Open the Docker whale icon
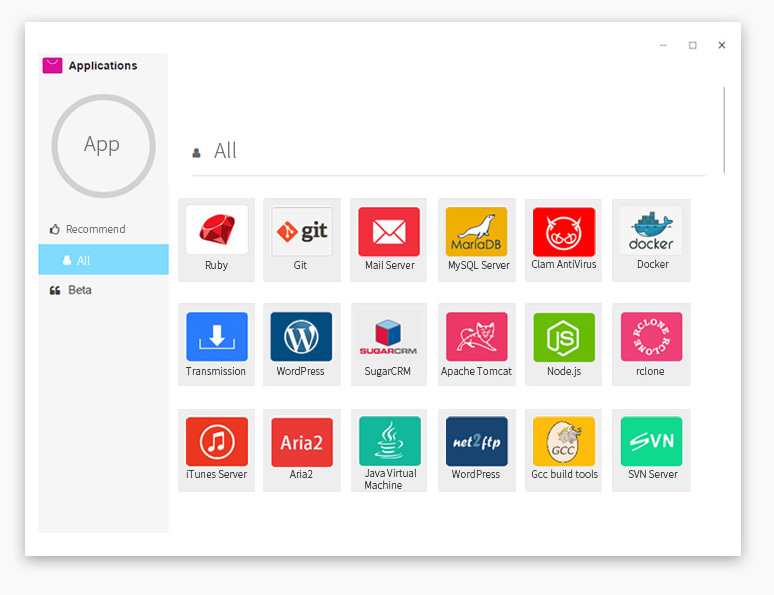The height and width of the screenshot is (595, 774). click(x=651, y=231)
